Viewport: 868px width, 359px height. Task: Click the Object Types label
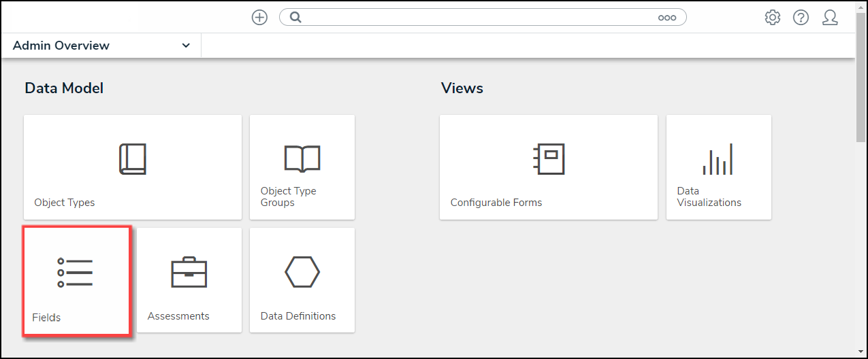coord(65,203)
